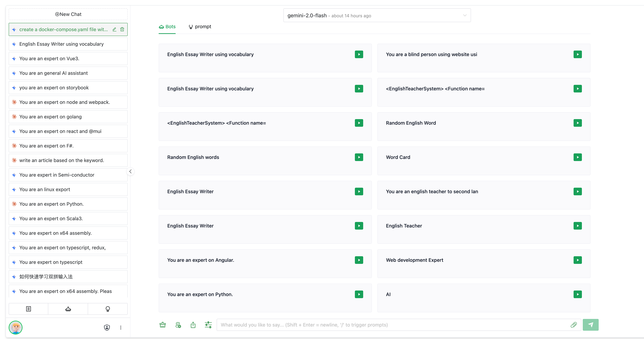
Task: Open chat 'English Essay Writer using vocabulary' in sidebar
Action: tap(68, 44)
